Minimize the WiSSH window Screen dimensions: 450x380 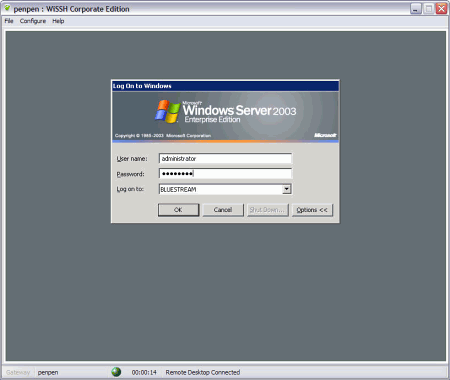415,9
